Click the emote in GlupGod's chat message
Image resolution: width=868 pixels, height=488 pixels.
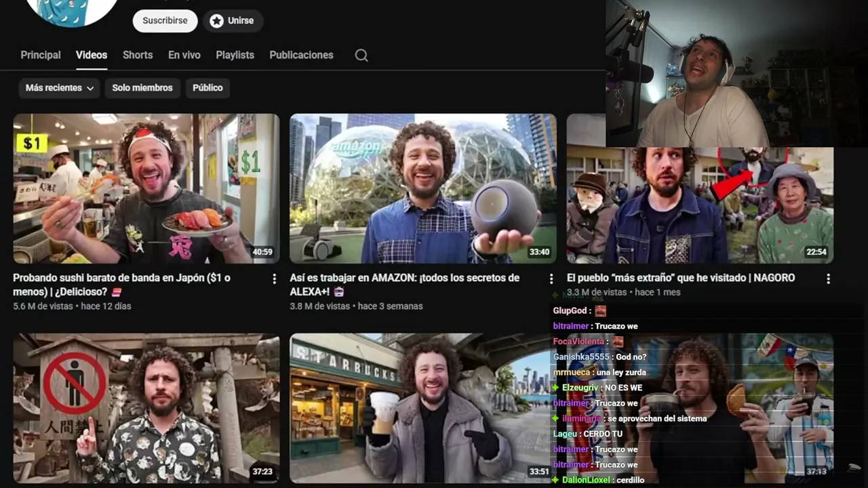pyautogui.click(x=600, y=311)
